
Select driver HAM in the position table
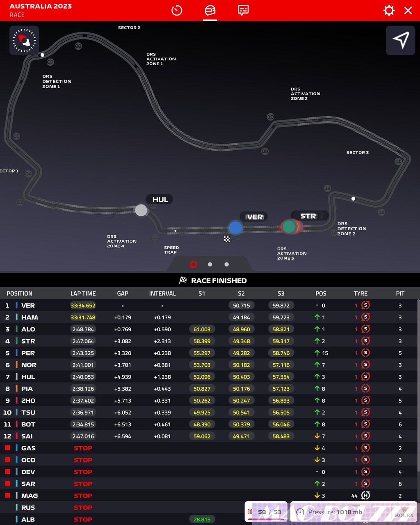click(x=30, y=317)
